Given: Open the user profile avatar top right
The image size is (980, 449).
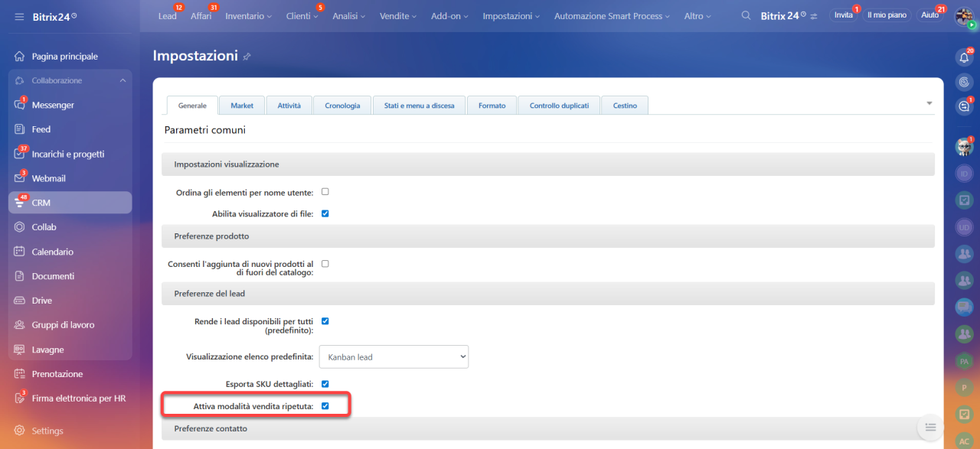Looking at the screenshot, I should coord(964,16).
